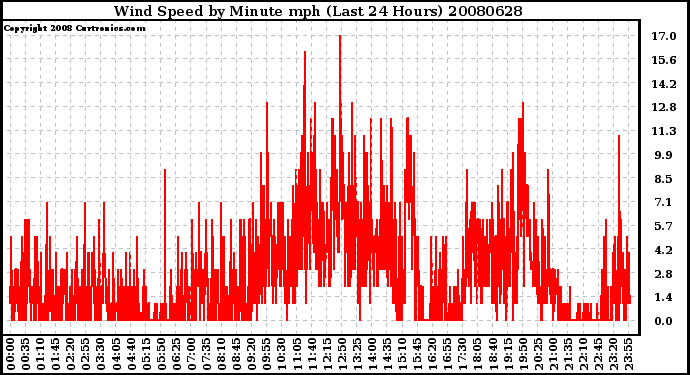Click the 08:10 time axis label
Viewport: 690px width, 375px height.
[x=221, y=355]
